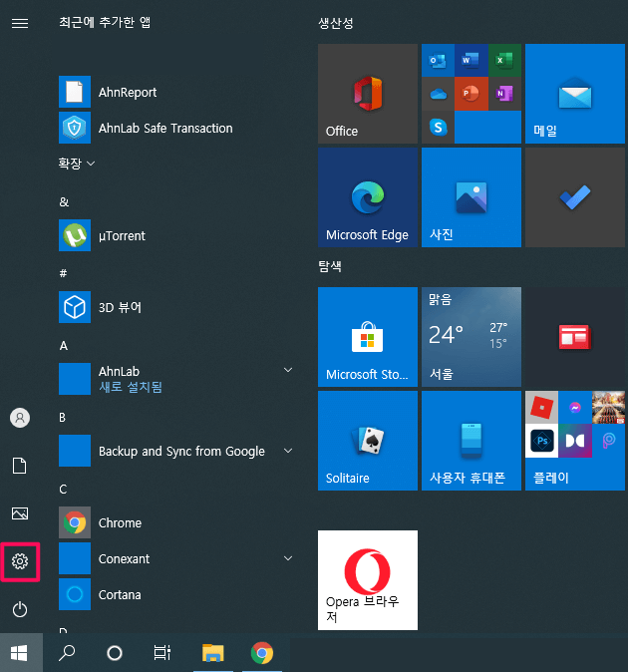Click the B section letter header
The height and width of the screenshot is (672, 628).
pyautogui.click(x=63, y=418)
